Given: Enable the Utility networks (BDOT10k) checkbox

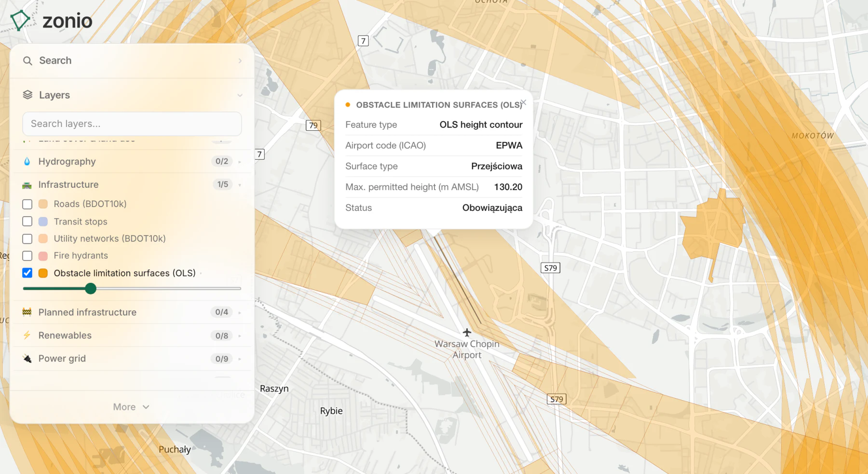Looking at the screenshot, I should [27, 239].
